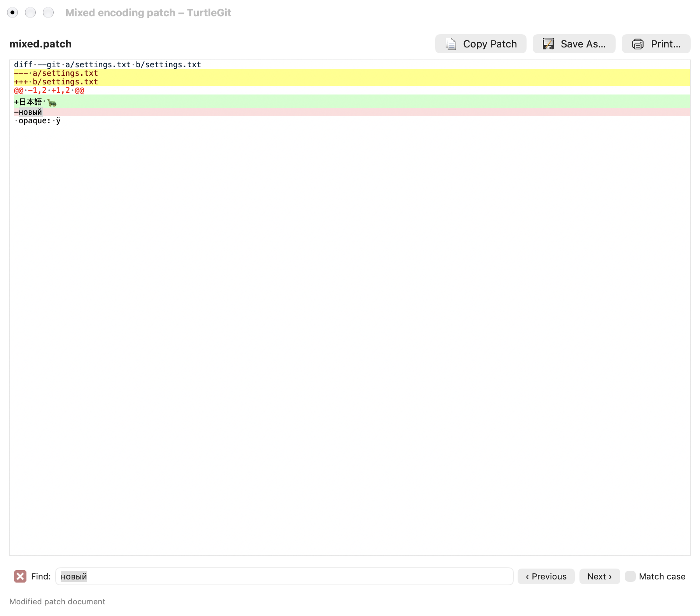Image resolution: width=700 pixels, height=616 pixels.
Task: Enable the Match case checkbox
Action: tap(630, 576)
